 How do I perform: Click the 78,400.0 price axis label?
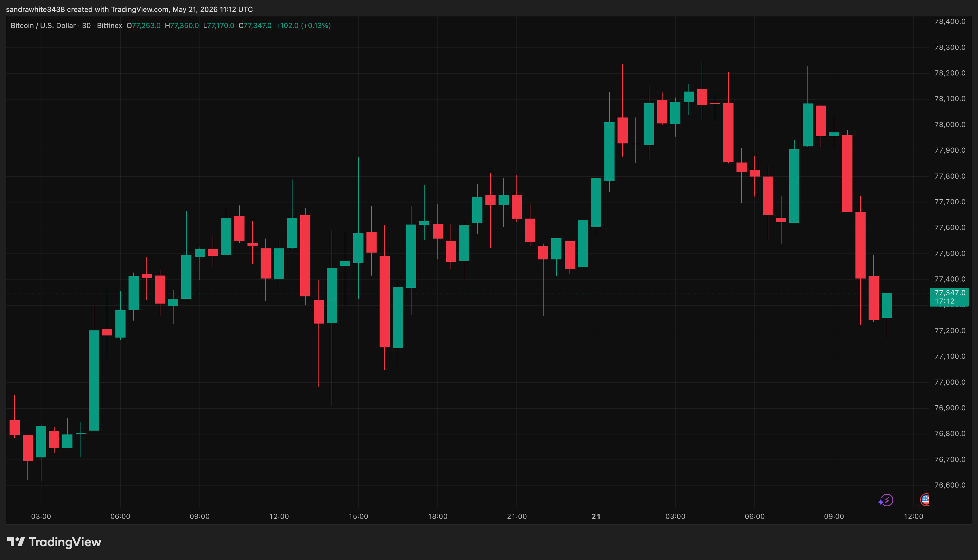(950, 21)
